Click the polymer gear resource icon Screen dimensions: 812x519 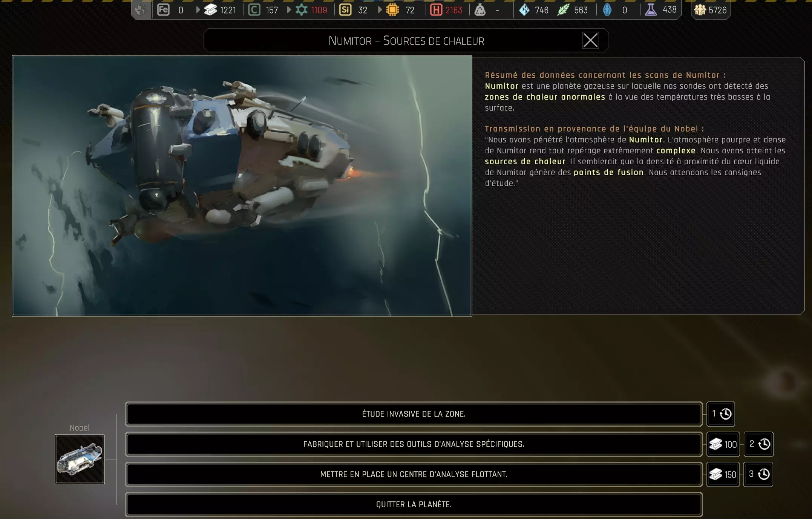pyautogui.click(x=302, y=10)
